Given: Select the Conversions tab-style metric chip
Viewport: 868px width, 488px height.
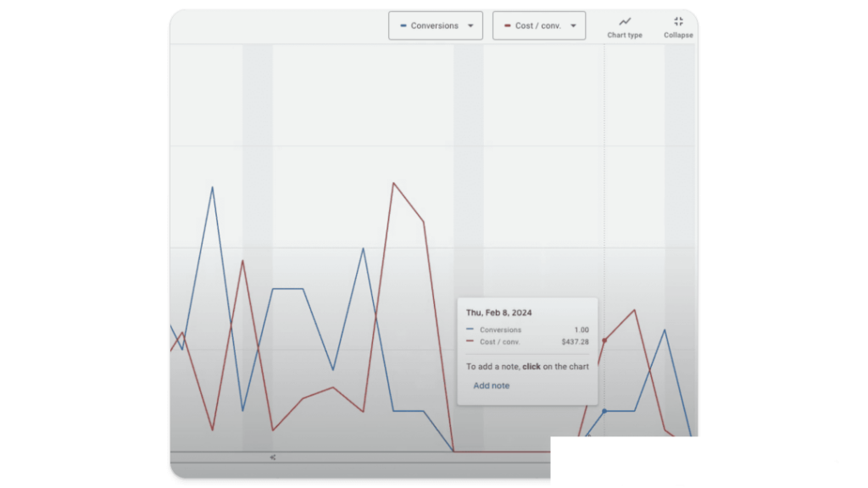Looking at the screenshot, I should (x=435, y=25).
